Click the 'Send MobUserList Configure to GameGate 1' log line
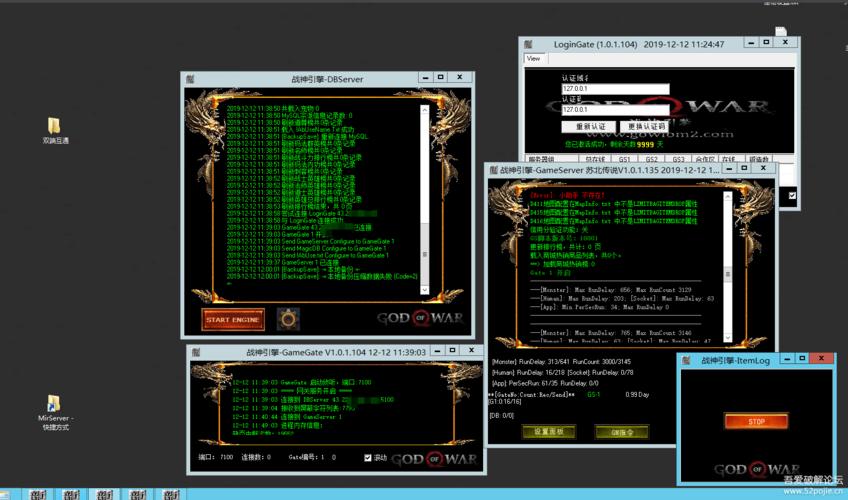The height and width of the screenshot is (500, 848). [308, 256]
